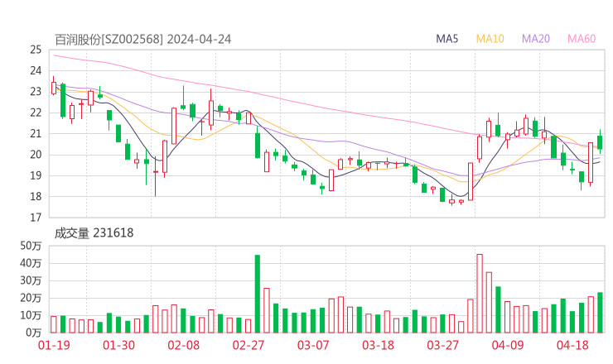Click the 成交量 231618 volume label

point(94,233)
